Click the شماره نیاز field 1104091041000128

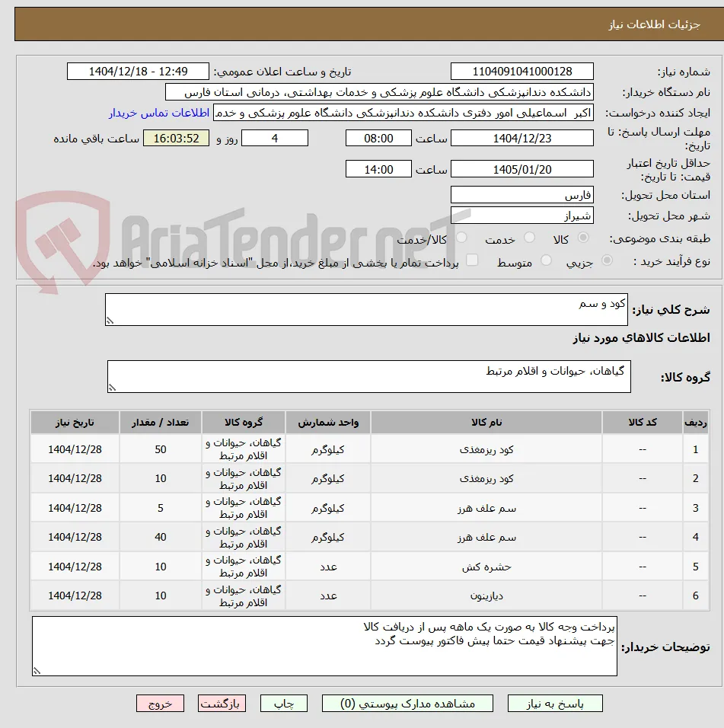coord(522,72)
